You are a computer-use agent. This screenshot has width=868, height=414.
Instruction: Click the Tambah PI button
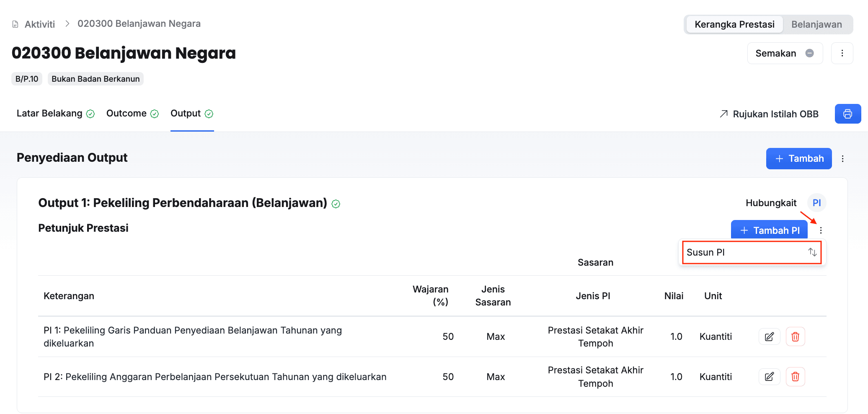tap(769, 230)
